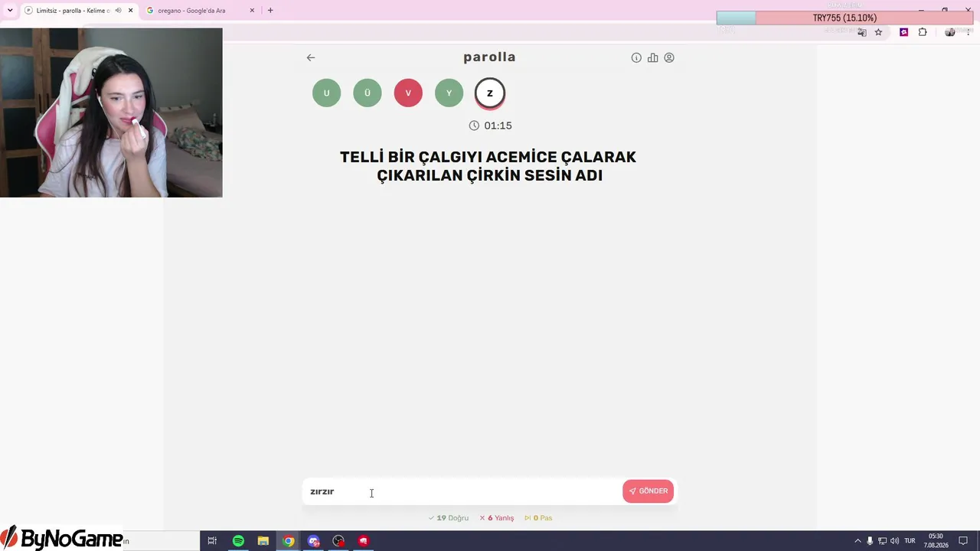Click the TRY755 donation progress bar

point(844,18)
